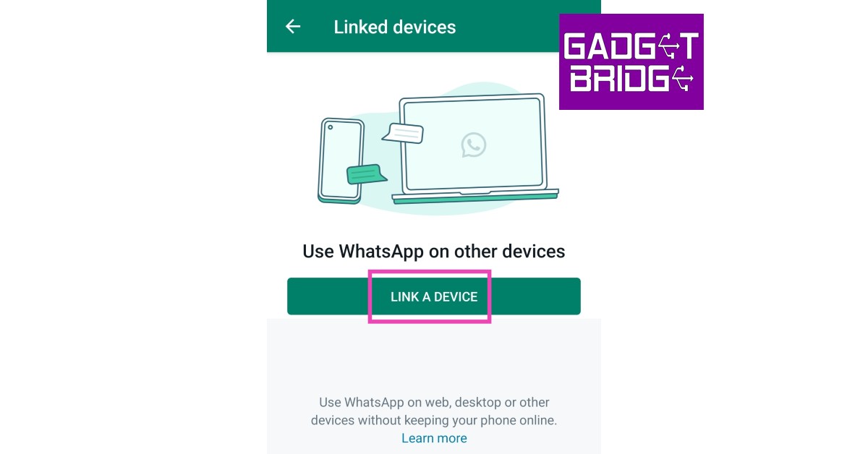The height and width of the screenshot is (454, 868).
Task: Click the laptop base under the screen
Action: (x=475, y=196)
